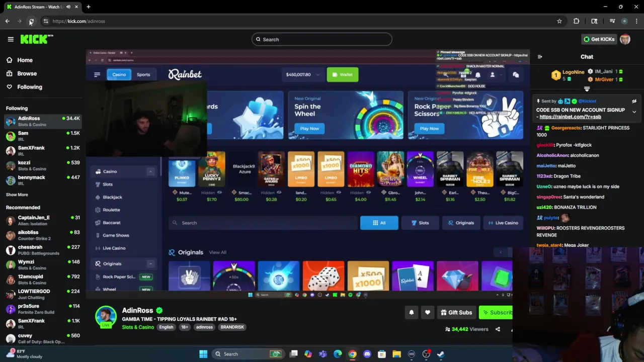The image size is (644, 362).
Task: Open Microsoft Edge from the taskbar
Action: (x=338, y=354)
